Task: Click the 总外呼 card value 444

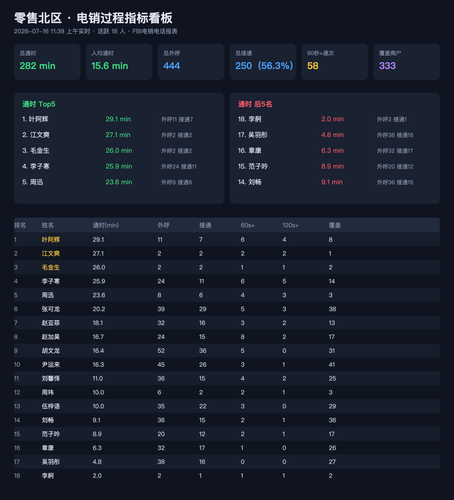Action: coord(171,66)
